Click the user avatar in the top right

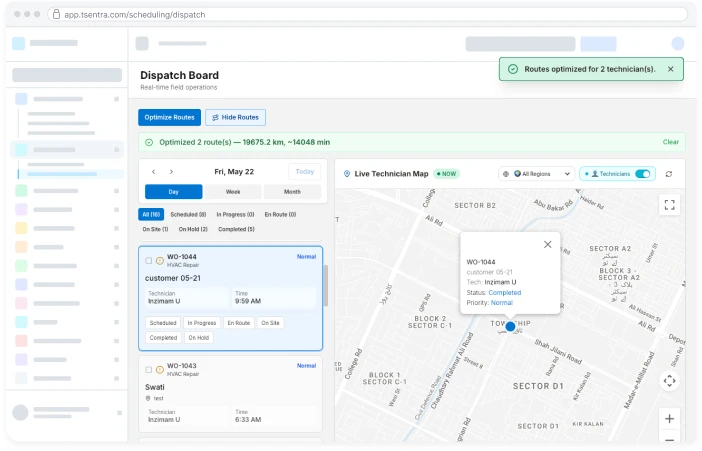tap(678, 43)
